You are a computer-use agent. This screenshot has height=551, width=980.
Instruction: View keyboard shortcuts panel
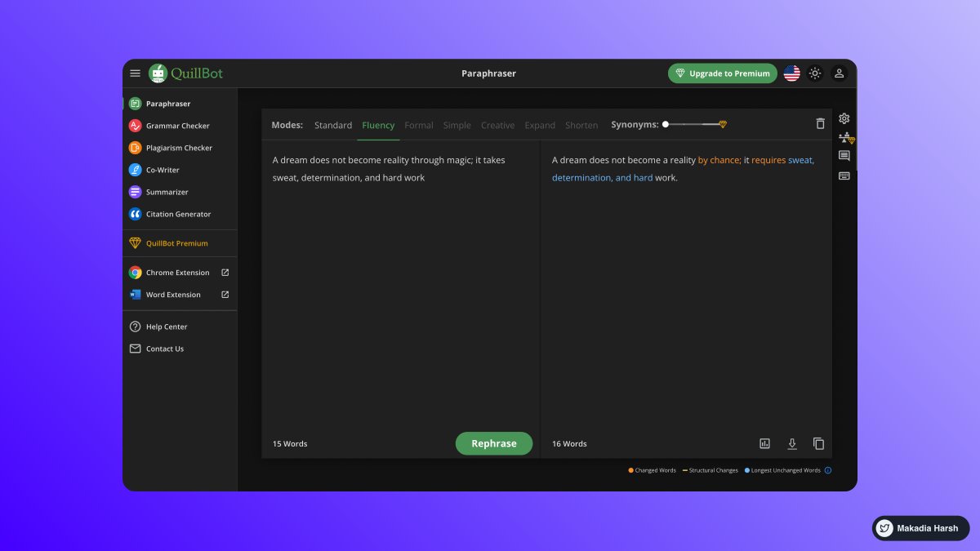coord(844,176)
